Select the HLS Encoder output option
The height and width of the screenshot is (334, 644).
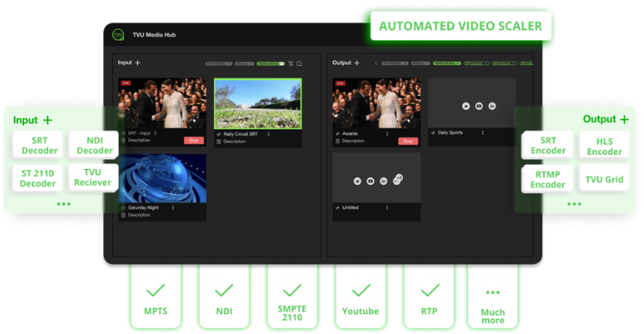604,146
